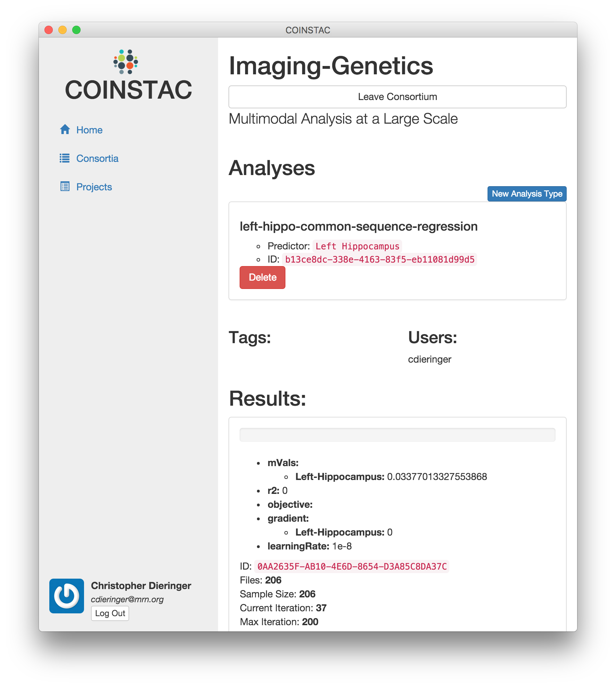616x687 pixels.
Task: Go to the Consortia page
Action: (97, 158)
